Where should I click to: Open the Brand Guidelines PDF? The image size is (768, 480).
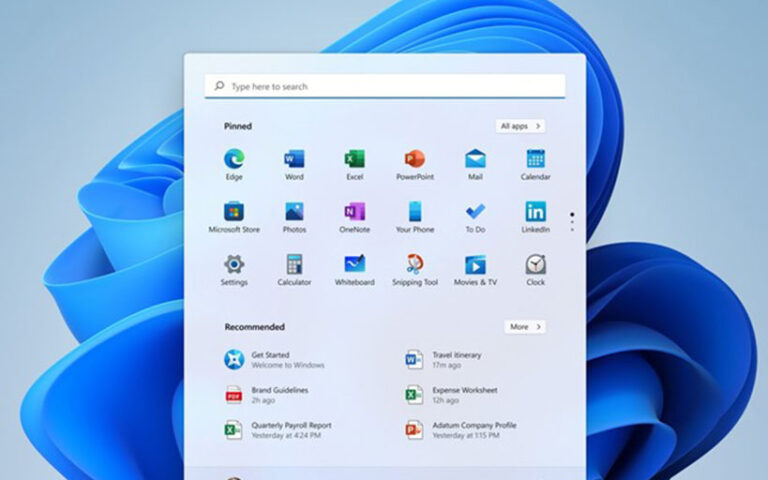pyautogui.click(x=266, y=395)
